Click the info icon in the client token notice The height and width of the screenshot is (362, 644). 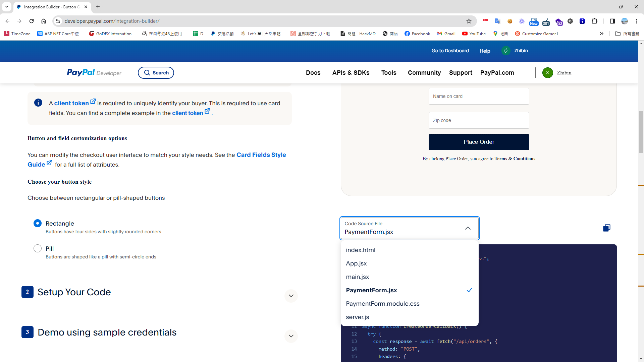[38, 103]
